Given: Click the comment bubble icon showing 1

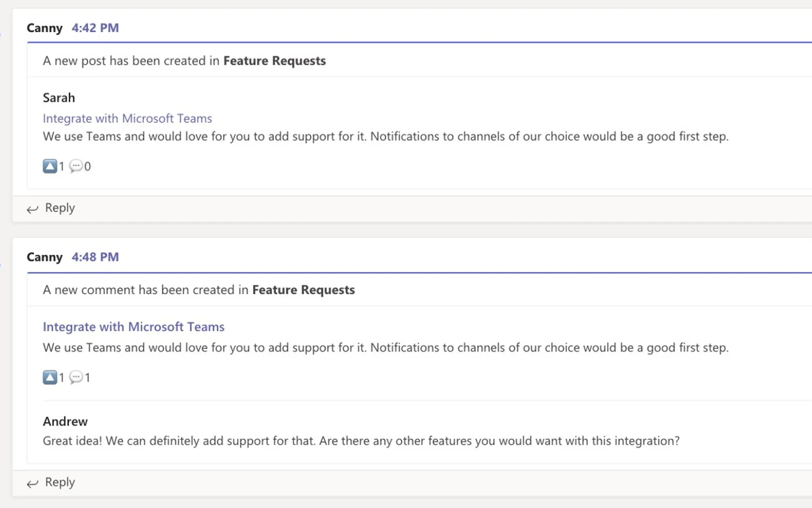Looking at the screenshot, I should 76,377.
